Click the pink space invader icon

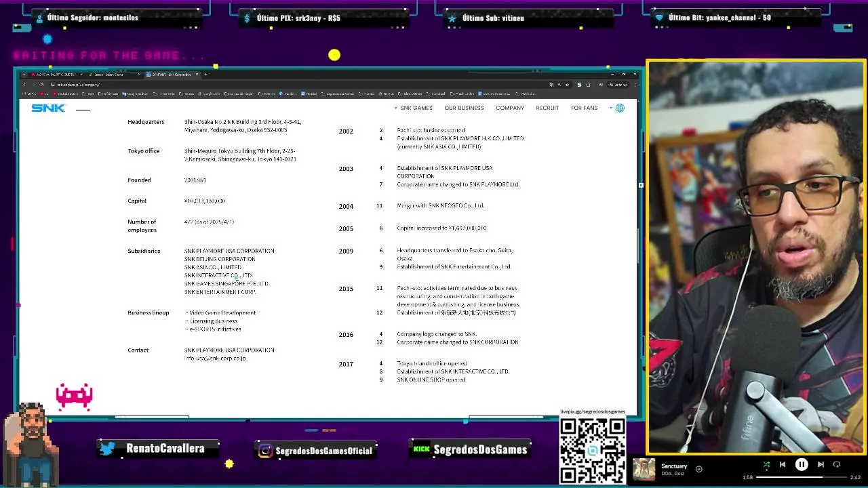point(74,396)
